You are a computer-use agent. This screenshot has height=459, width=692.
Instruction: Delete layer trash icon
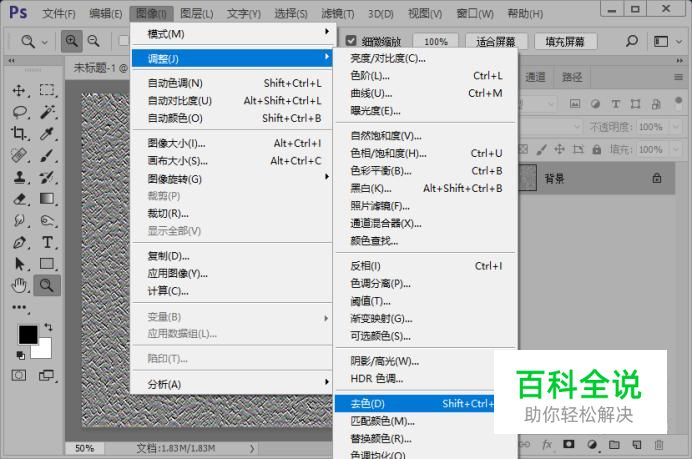tap(658, 444)
